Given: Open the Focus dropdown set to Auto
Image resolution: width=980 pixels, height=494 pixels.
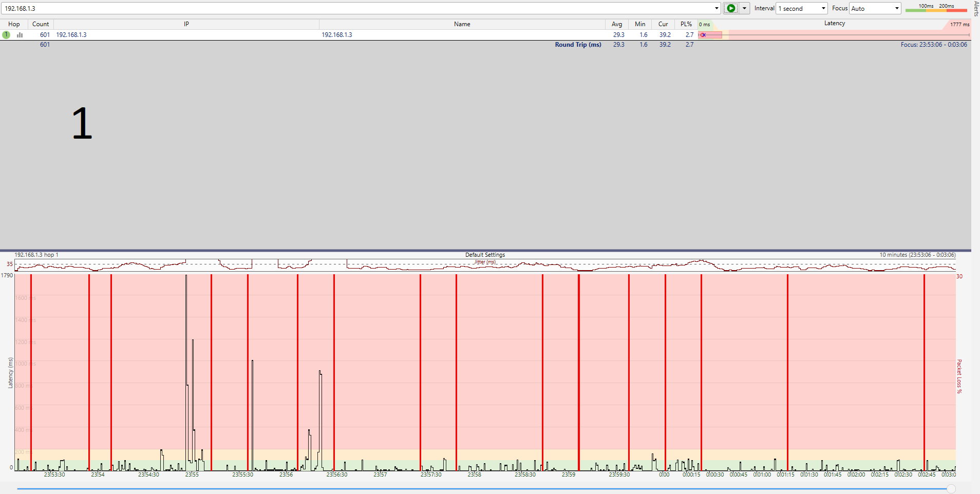Looking at the screenshot, I should (896, 8).
